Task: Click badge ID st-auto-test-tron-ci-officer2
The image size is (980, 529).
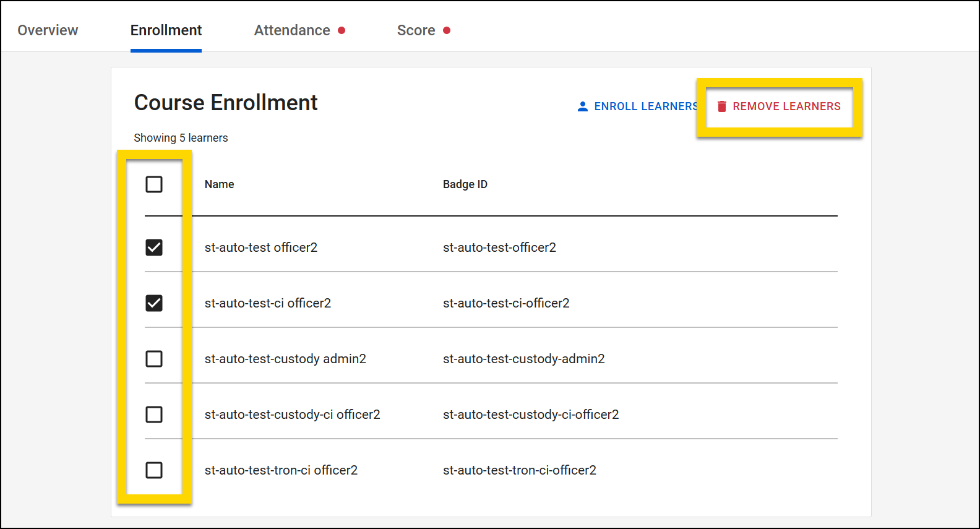Action: pyautogui.click(x=519, y=470)
